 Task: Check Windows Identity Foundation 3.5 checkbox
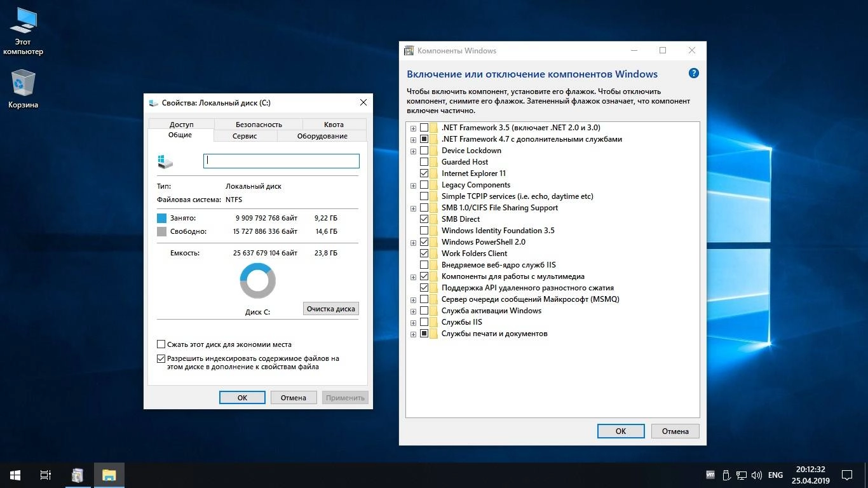[x=424, y=231]
